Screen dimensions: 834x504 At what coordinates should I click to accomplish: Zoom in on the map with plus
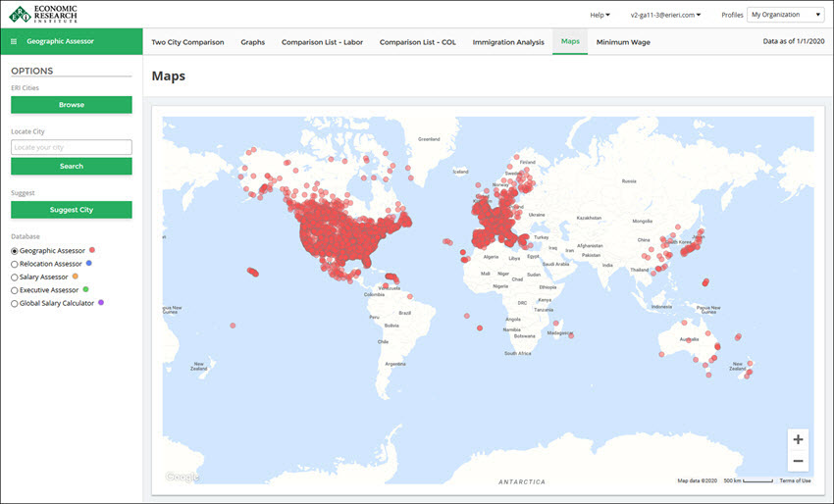798,440
